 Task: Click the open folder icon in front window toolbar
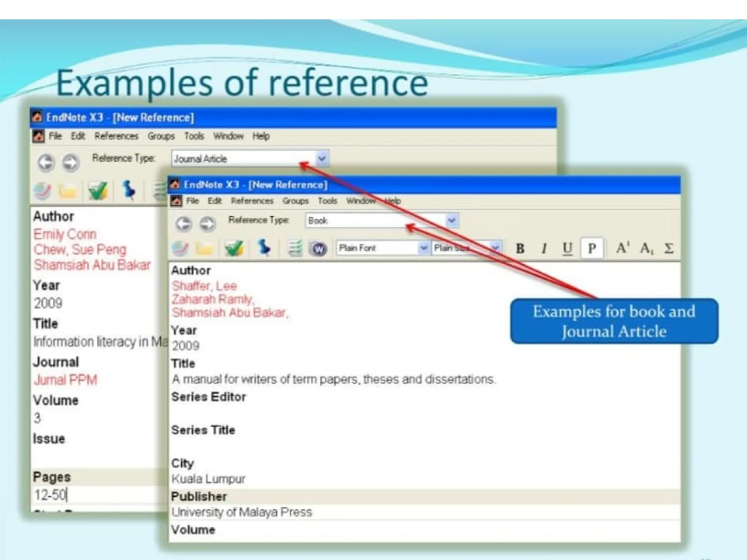point(204,249)
